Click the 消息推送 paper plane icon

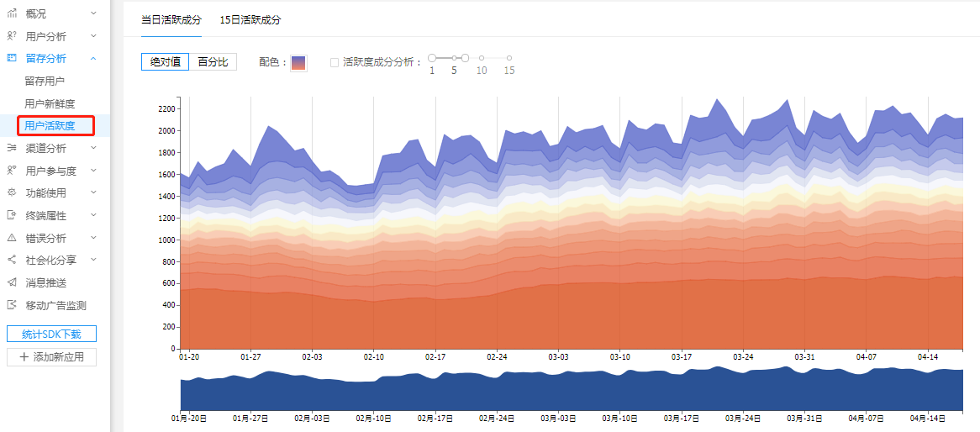click(12, 282)
